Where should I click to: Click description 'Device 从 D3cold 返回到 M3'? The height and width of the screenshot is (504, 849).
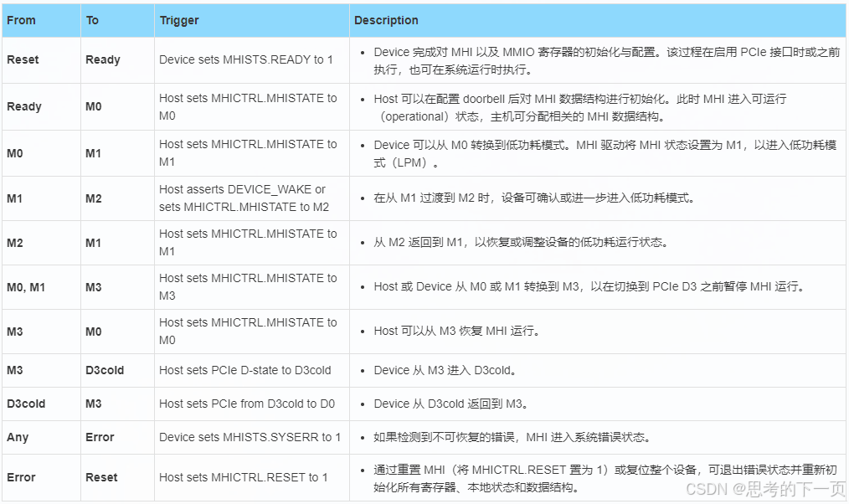[x=450, y=404]
